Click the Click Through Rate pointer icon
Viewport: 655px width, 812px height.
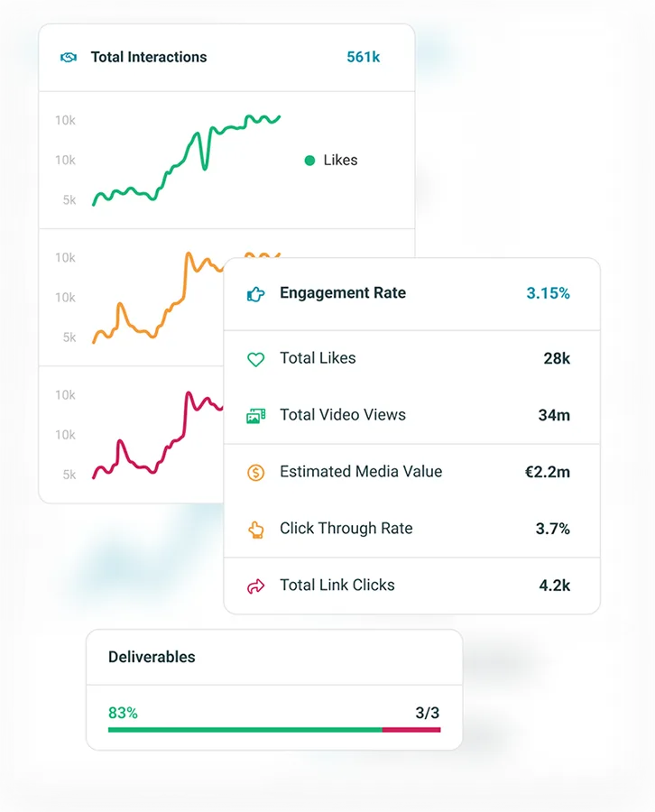click(256, 530)
